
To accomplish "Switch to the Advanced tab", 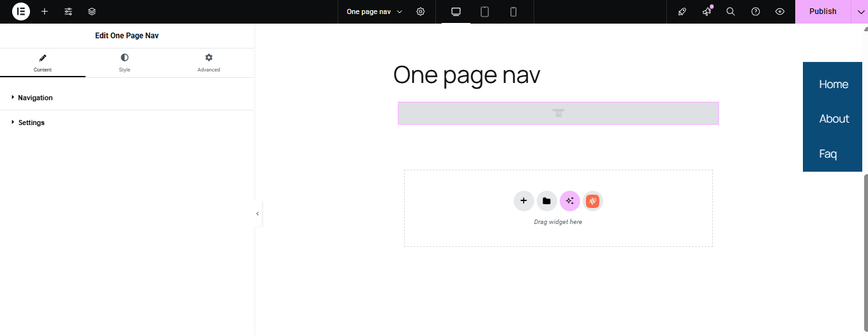I will (209, 63).
